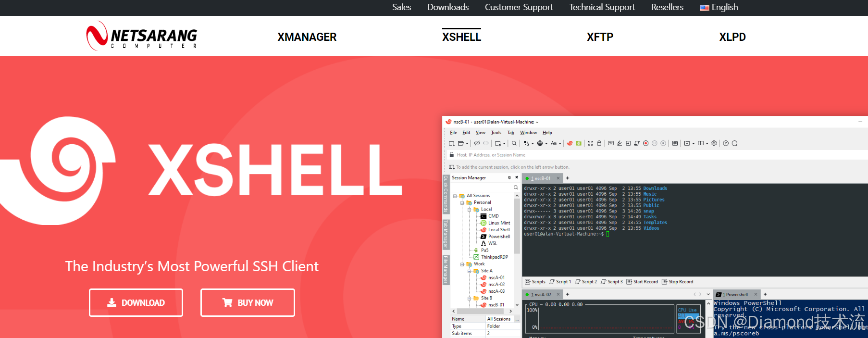Open the File menu in Xshell
This screenshot has height=338, width=868.
453,133
